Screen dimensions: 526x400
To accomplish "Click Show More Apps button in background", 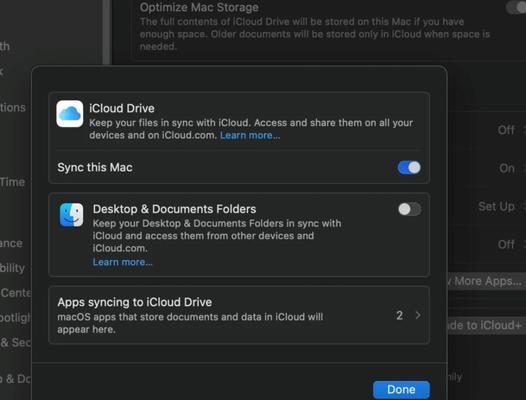I will (x=486, y=281).
